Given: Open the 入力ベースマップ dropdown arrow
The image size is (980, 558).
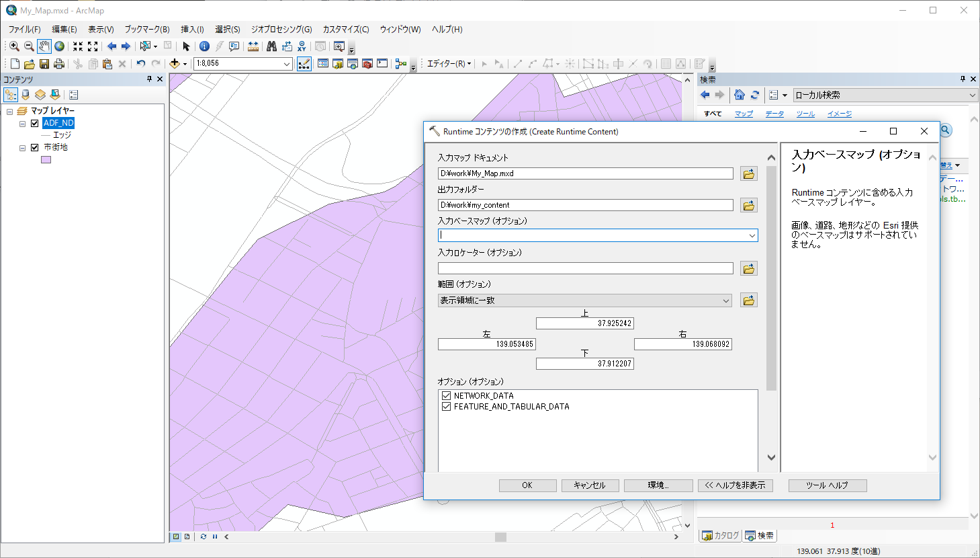Looking at the screenshot, I should tap(752, 235).
